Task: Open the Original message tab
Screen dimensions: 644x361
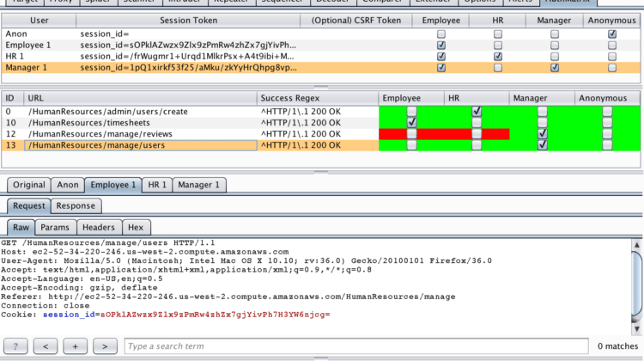Action: (x=28, y=185)
